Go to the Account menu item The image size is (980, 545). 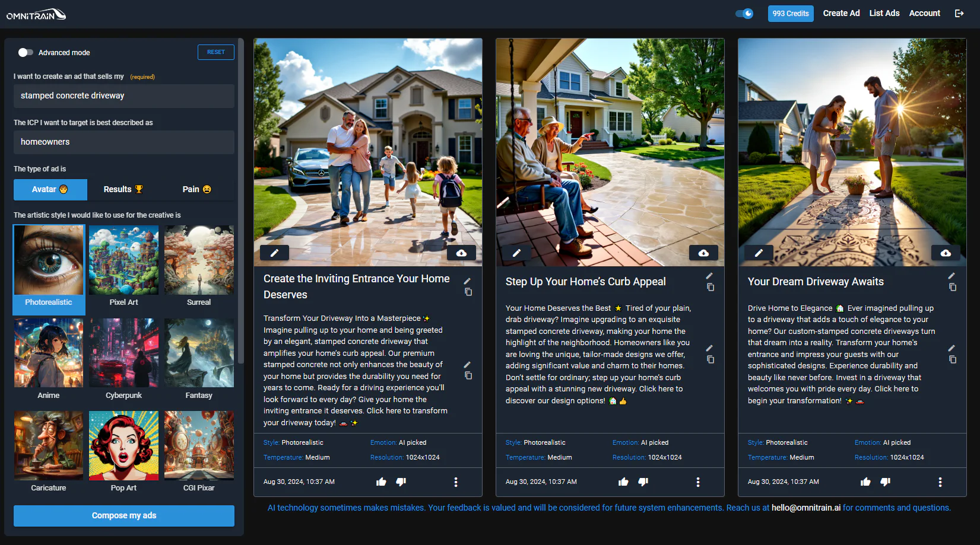(924, 13)
